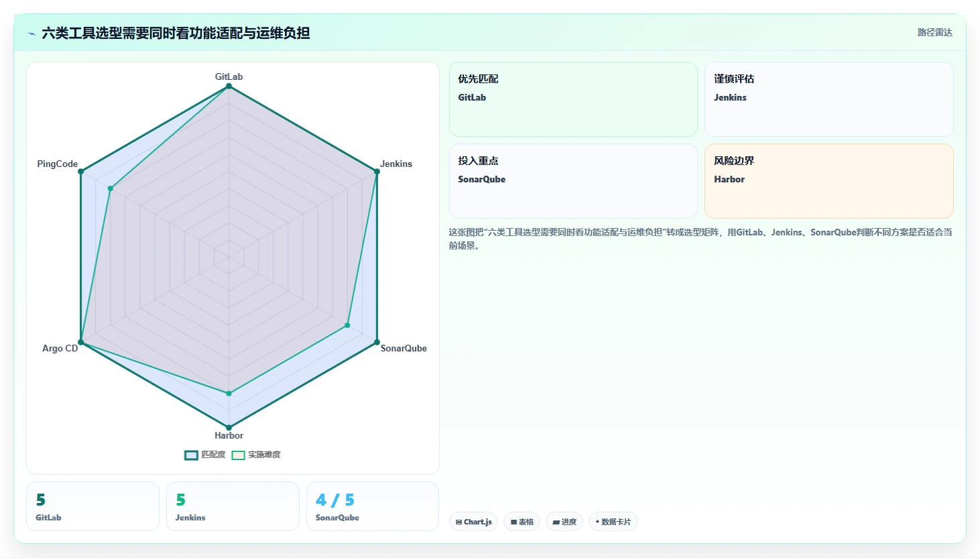
Task: Click the square icon in the 表格 chip
Action: point(513,522)
